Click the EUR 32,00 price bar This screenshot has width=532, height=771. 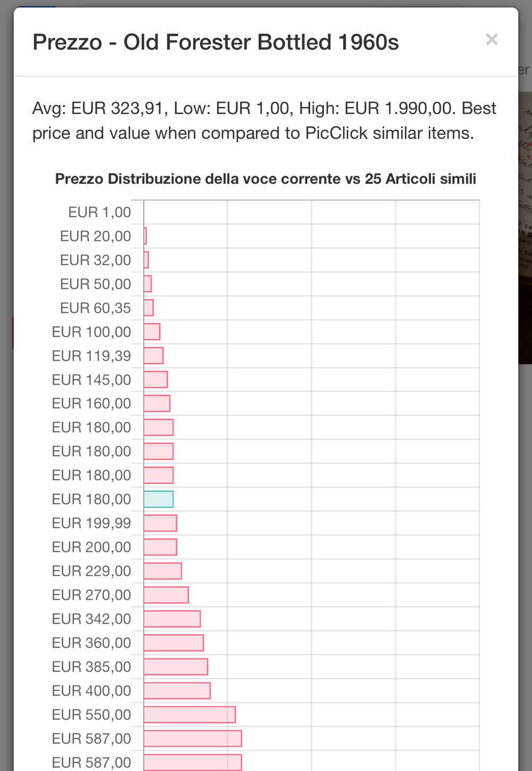pos(146,260)
